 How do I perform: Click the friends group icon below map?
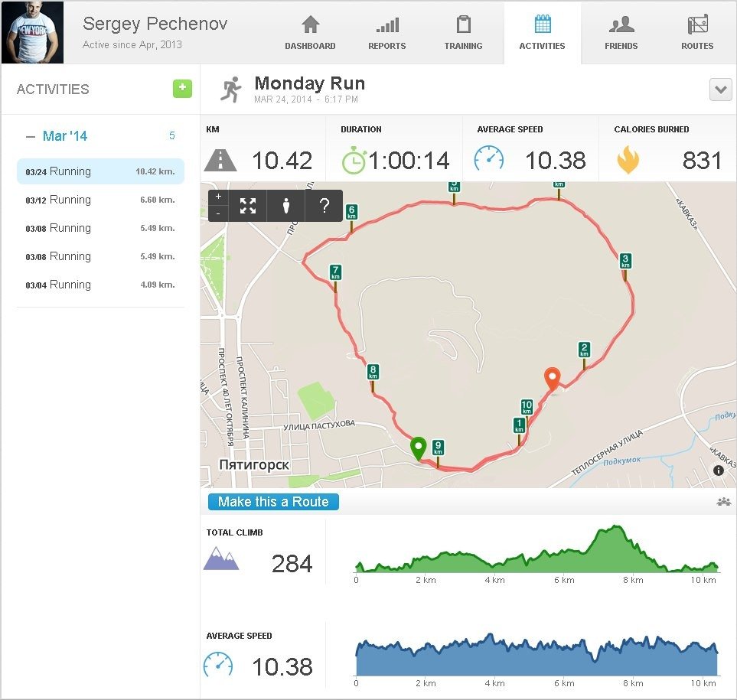[724, 502]
